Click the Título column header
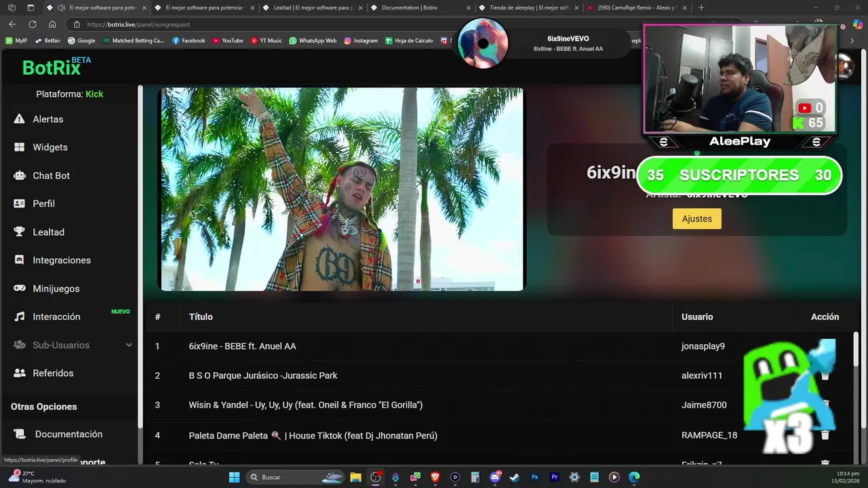Viewport: 868px width, 488px height. [201, 317]
